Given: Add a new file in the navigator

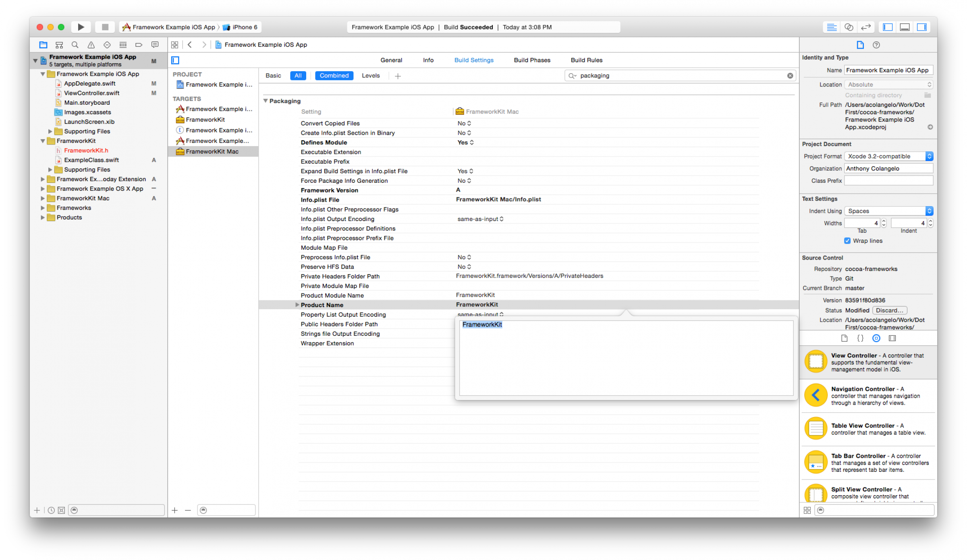Looking at the screenshot, I should pyautogui.click(x=37, y=510).
